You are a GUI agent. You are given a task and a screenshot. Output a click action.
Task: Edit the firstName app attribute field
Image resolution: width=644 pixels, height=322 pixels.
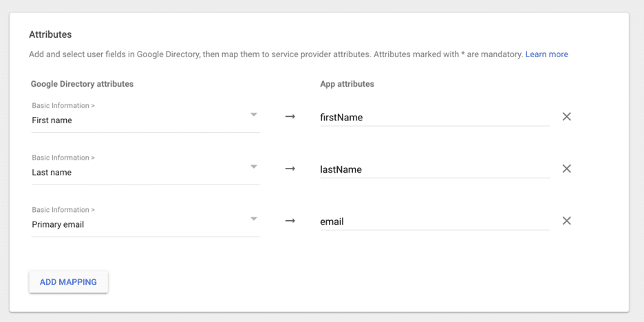point(433,118)
